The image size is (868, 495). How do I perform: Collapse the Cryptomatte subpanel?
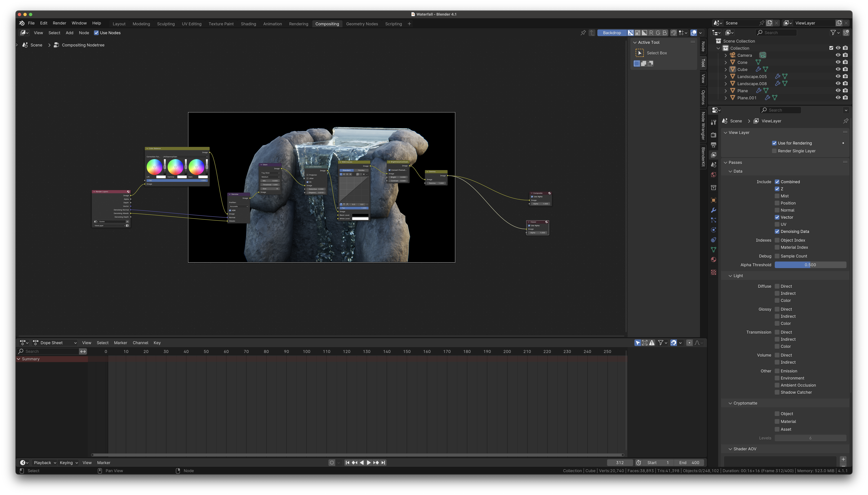(730, 403)
